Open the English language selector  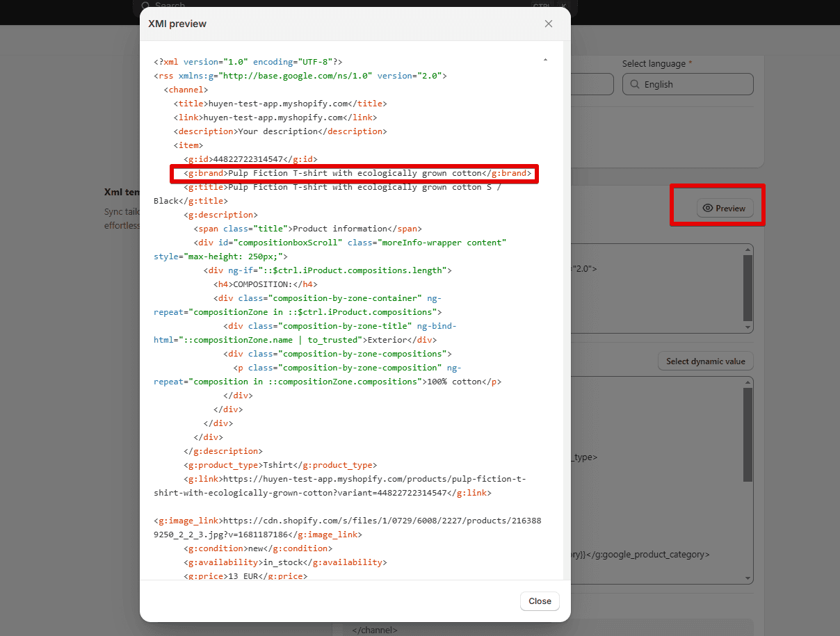click(687, 84)
